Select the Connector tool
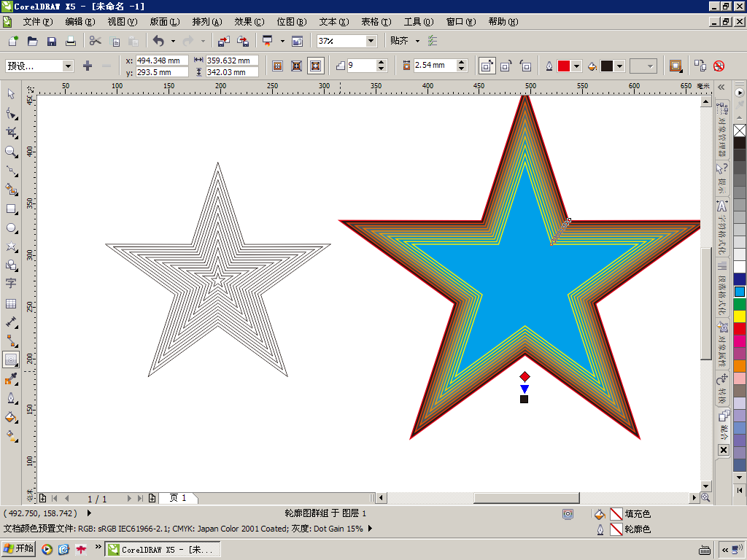The height and width of the screenshot is (560, 747). [x=11, y=341]
